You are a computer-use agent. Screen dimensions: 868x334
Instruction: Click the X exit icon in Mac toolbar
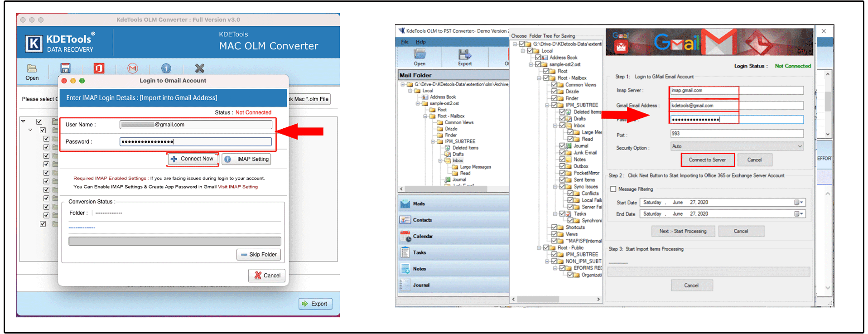(199, 68)
